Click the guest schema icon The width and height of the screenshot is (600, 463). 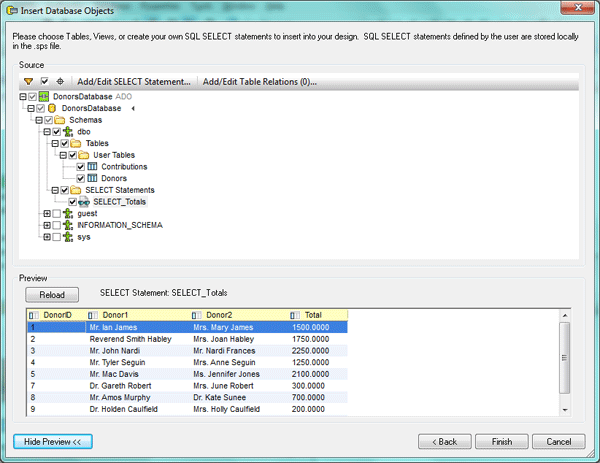68,214
